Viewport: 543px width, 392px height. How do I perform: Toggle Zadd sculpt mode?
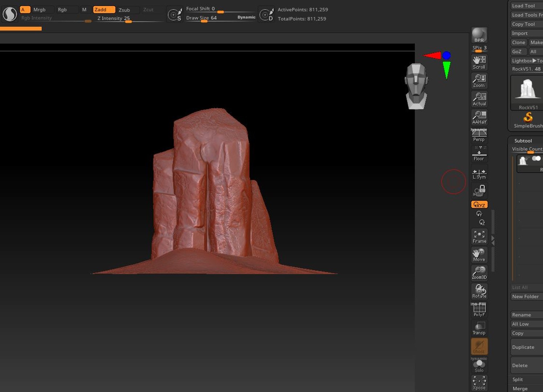(104, 10)
